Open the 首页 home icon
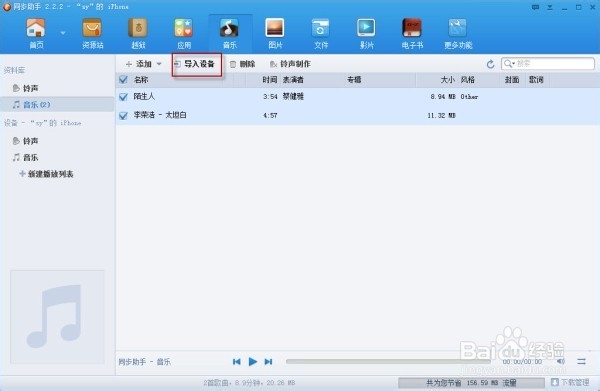This screenshot has width=600, height=391. pos(36,34)
